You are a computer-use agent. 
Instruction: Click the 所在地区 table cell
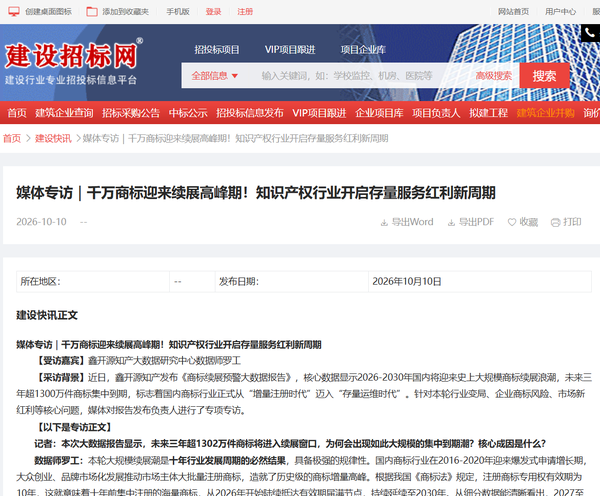pos(93,282)
